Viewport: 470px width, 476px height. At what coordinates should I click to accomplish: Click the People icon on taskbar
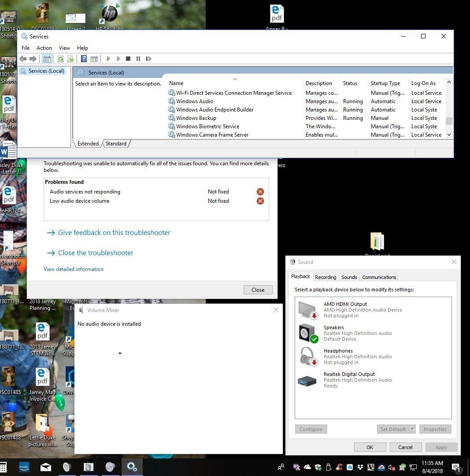pos(281,467)
